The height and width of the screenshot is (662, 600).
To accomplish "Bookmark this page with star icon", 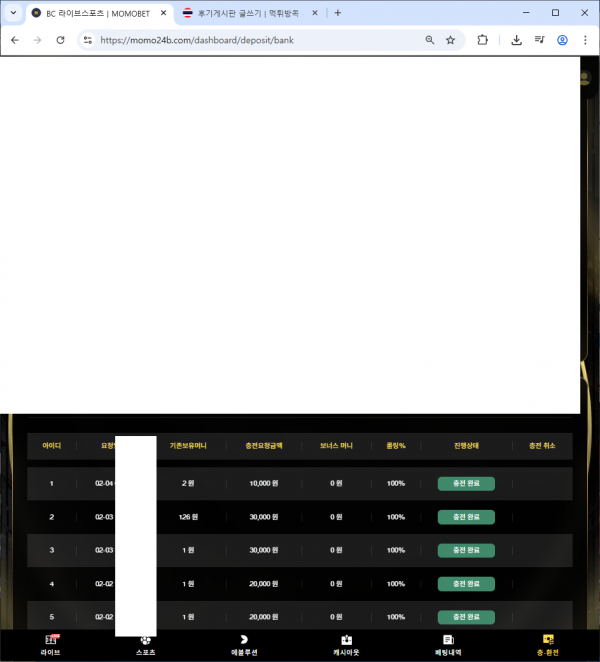I will [x=451, y=40].
